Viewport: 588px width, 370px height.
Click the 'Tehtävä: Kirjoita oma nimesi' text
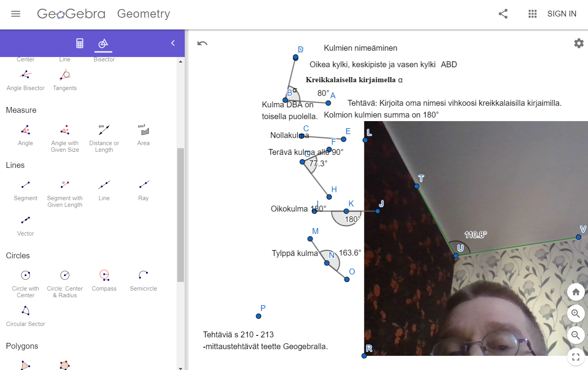[454, 103]
